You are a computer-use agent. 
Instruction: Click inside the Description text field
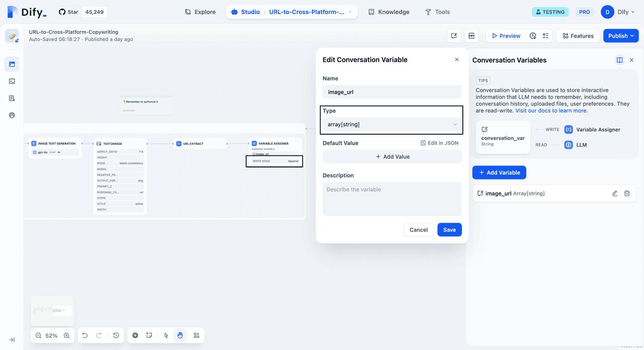pyautogui.click(x=391, y=199)
